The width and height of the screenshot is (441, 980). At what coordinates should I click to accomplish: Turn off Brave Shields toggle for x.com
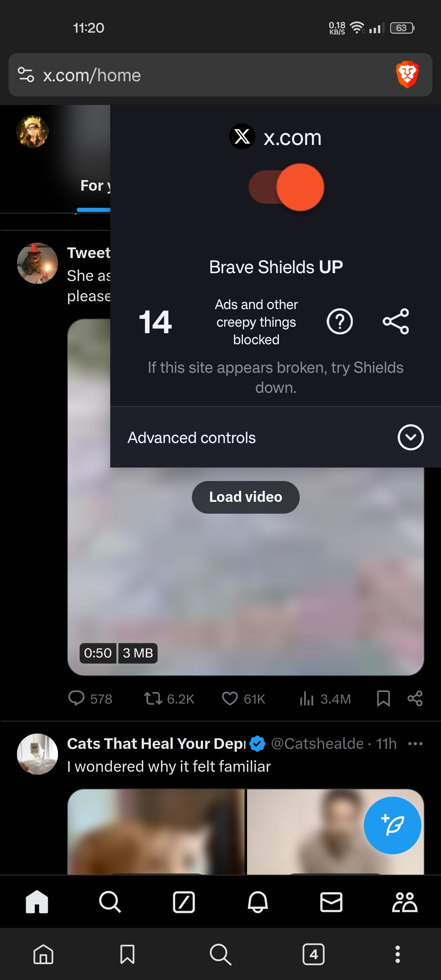pos(286,187)
